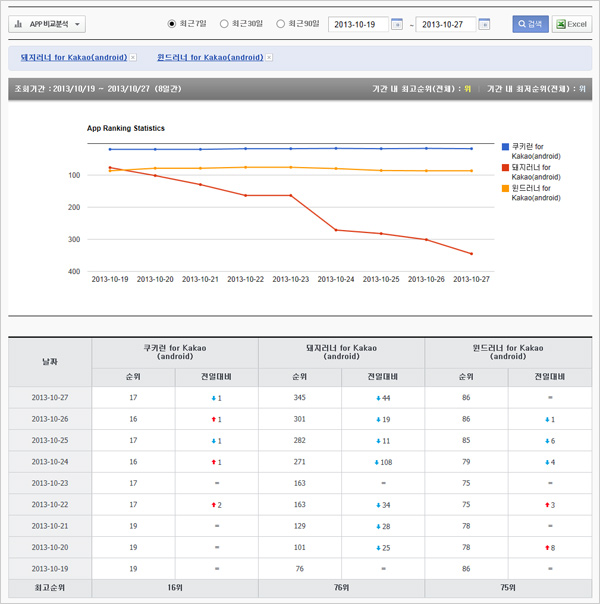Click the 2013-10-24 date row cell

coord(50,462)
